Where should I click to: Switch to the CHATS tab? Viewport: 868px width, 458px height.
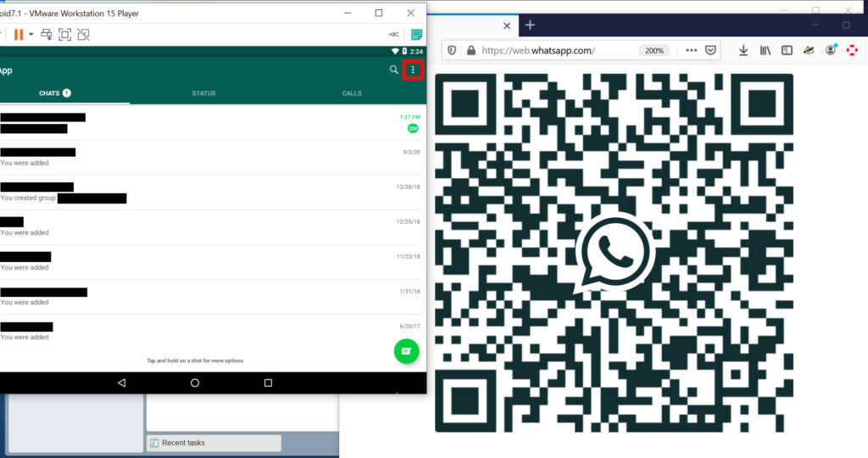point(55,93)
